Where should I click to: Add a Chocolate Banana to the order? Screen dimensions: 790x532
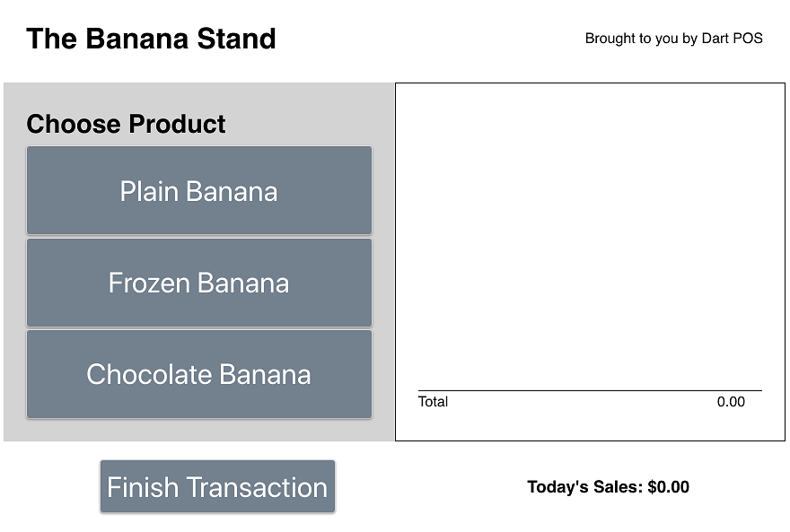[x=198, y=374]
